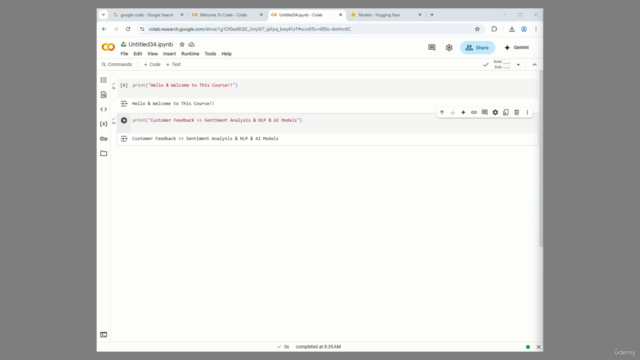
Task: Click the site information icon in address bar
Action: coord(142,29)
